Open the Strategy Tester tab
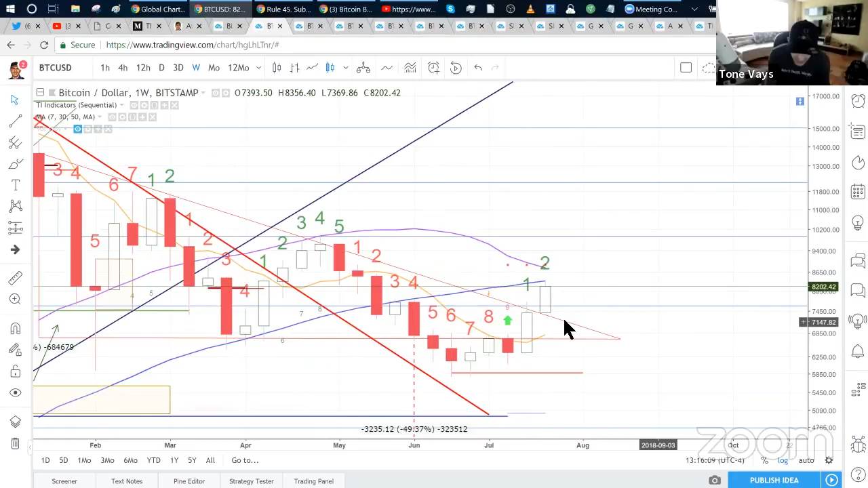 [x=251, y=481]
